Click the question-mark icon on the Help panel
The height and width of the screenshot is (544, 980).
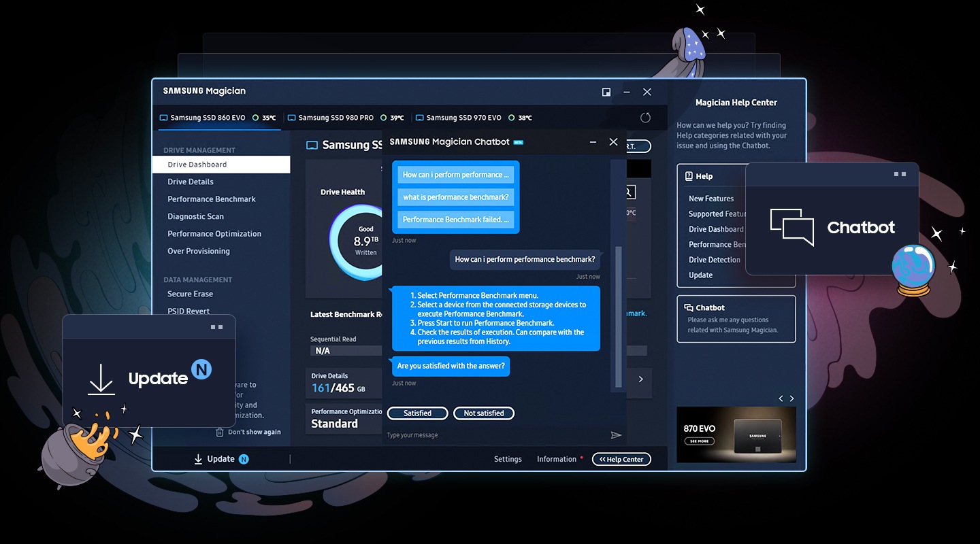pos(689,175)
